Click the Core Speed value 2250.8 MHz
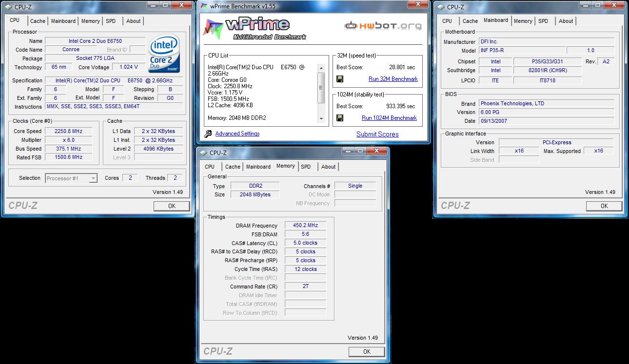This screenshot has width=629, height=364. coord(69,132)
